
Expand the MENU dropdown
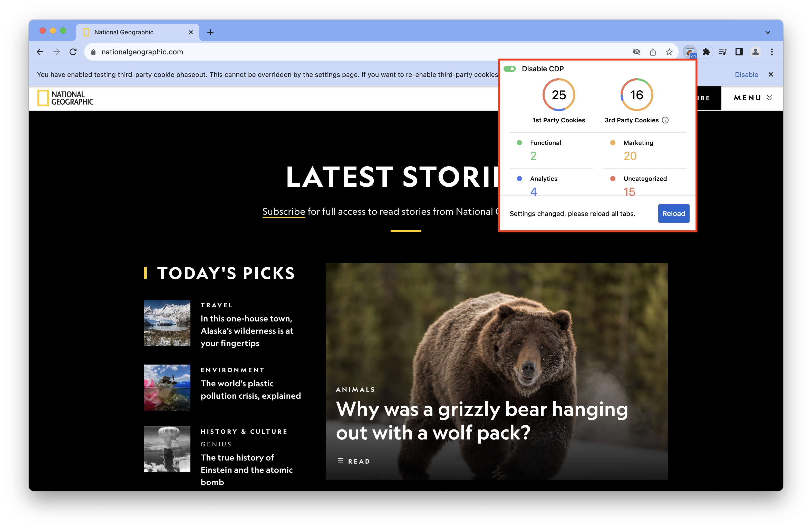click(753, 98)
